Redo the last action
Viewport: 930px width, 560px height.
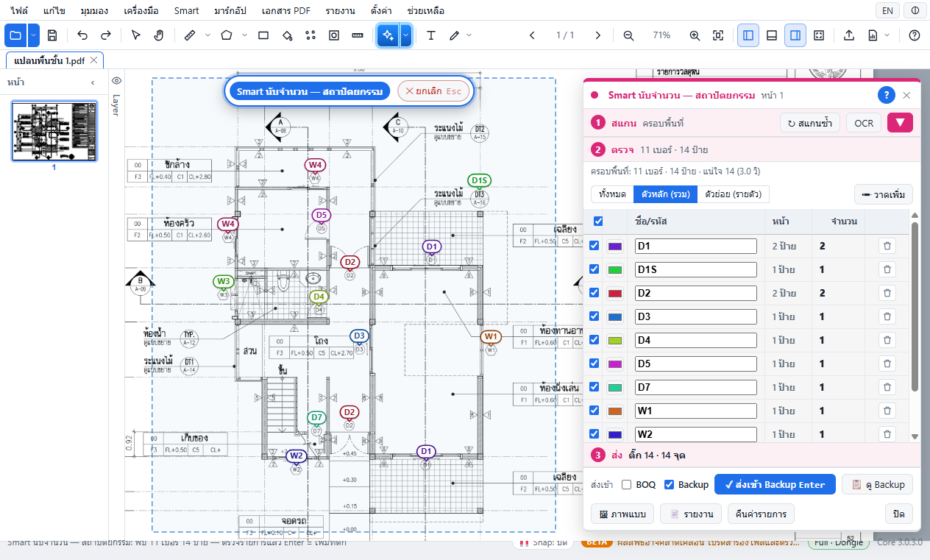106,35
